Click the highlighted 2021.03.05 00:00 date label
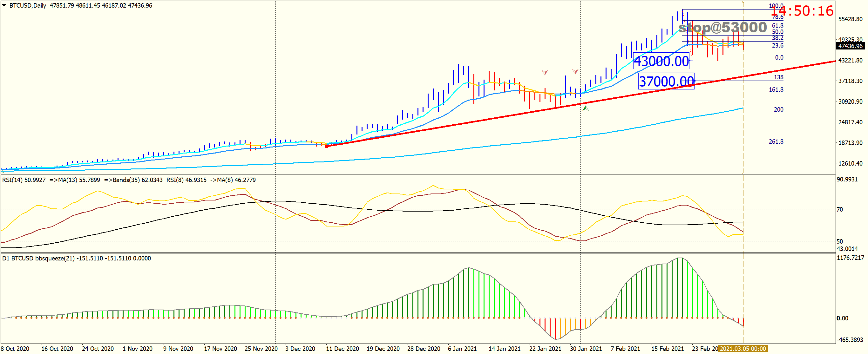Screen dimensions: 868x354 coord(743,349)
